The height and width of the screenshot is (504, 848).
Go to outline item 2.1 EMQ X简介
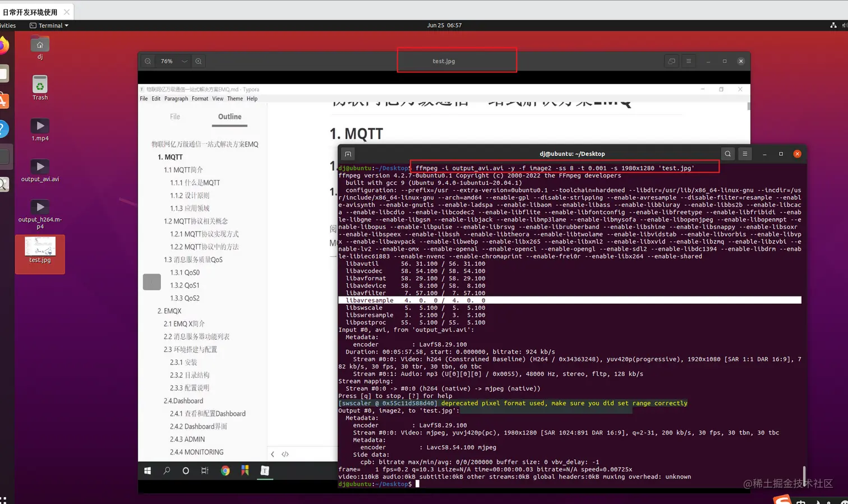tap(184, 323)
